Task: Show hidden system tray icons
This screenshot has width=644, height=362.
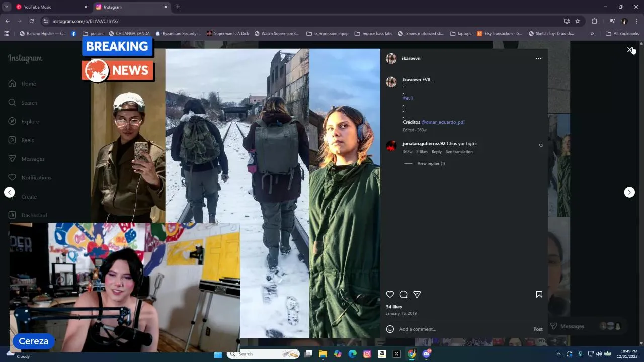Action: coord(558,354)
